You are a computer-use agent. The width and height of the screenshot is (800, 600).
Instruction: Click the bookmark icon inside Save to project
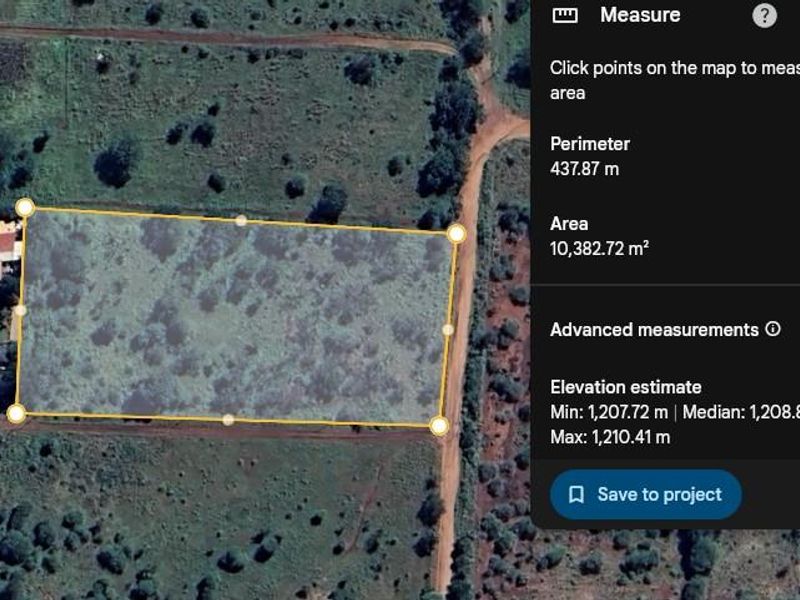[578, 493]
